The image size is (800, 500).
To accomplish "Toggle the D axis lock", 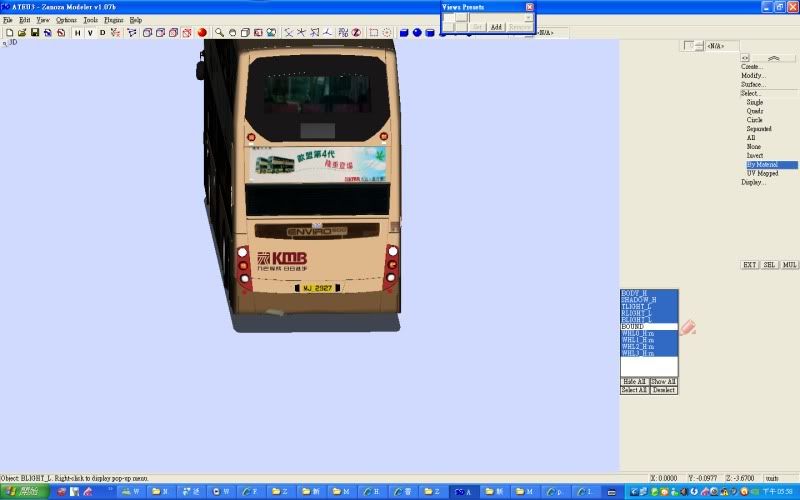I will pos(103,33).
